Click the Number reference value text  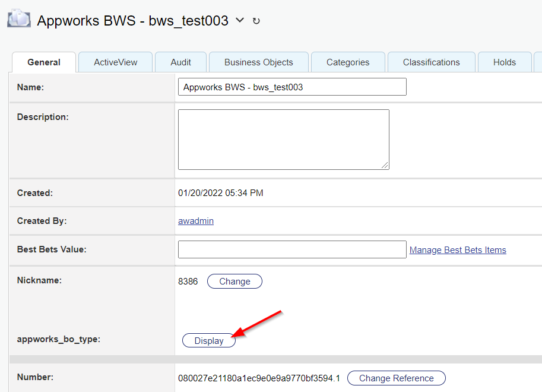pyautogui.click(x=259, y=378)
